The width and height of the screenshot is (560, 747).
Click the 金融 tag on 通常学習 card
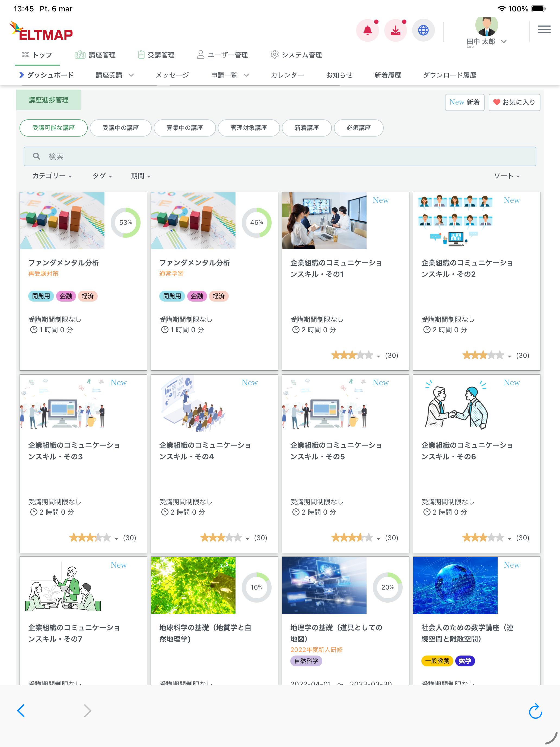[x=197, y=296]
